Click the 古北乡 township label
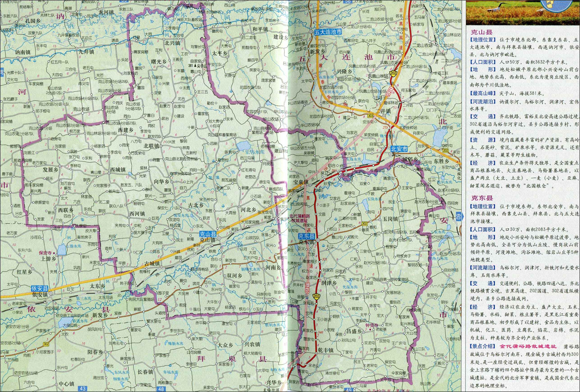The image size is (580, 392). [x=196, y=205]
